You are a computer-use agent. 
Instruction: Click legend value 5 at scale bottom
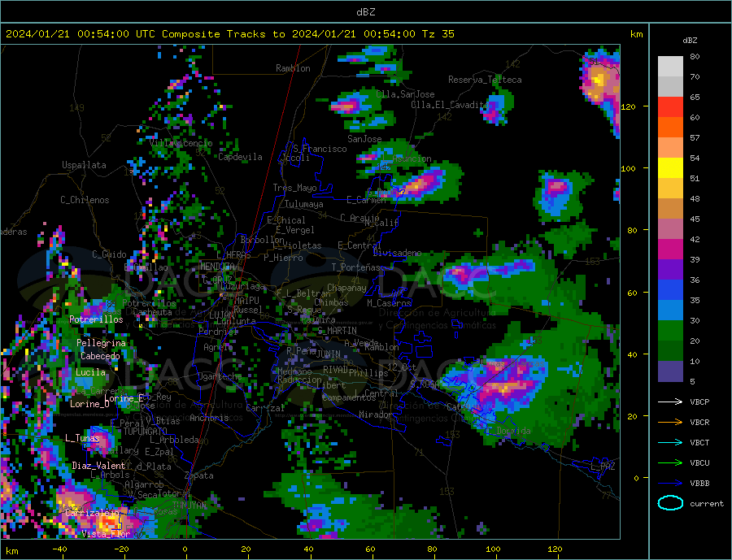[692, 381]
